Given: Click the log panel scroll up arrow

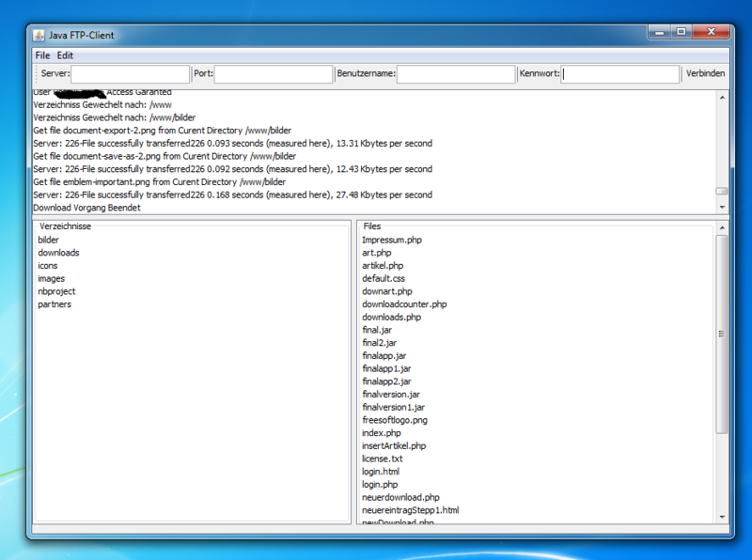Looking at the screenshot, I should [722, 95].
